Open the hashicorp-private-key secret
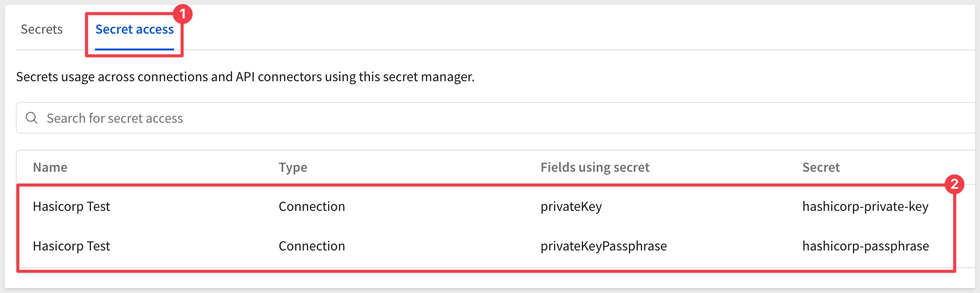The image size is (980, 293). [865, 206]
